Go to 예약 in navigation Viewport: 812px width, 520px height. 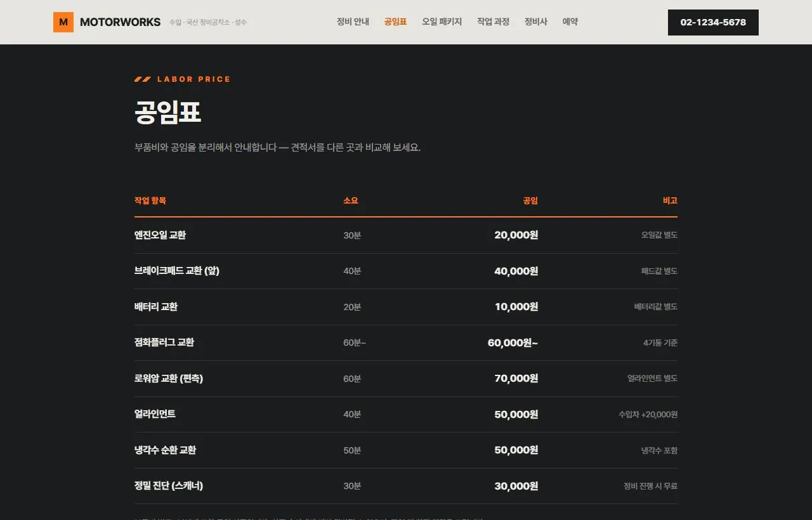point(570,22)
